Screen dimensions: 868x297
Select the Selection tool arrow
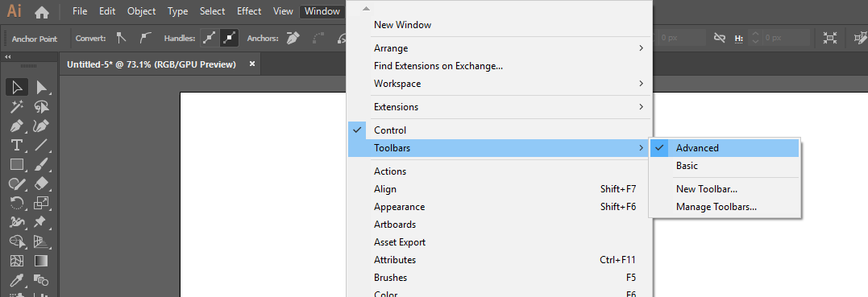tap(17, 88)
